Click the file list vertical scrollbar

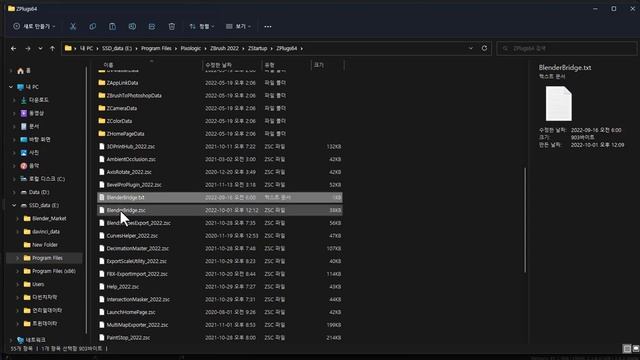point(525,220)
